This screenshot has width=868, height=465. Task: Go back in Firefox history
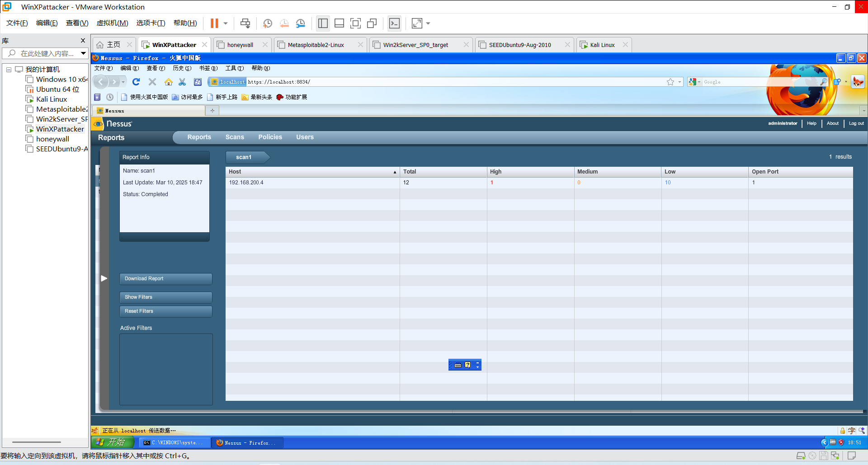pyautogui.click(x=101, y=82)
